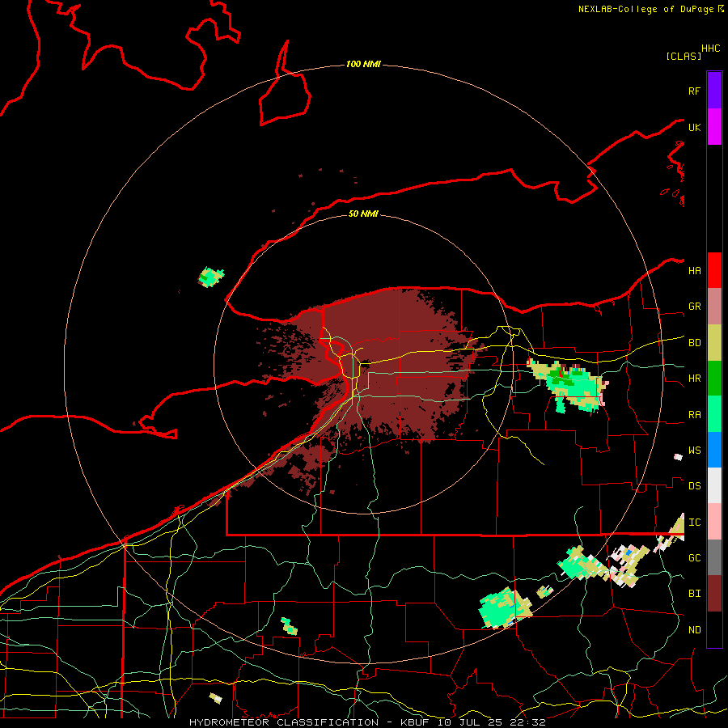The width and height of the screenshot is (728, 728).
Task: Click the '[CLAS]' units label
Action: 684,56
